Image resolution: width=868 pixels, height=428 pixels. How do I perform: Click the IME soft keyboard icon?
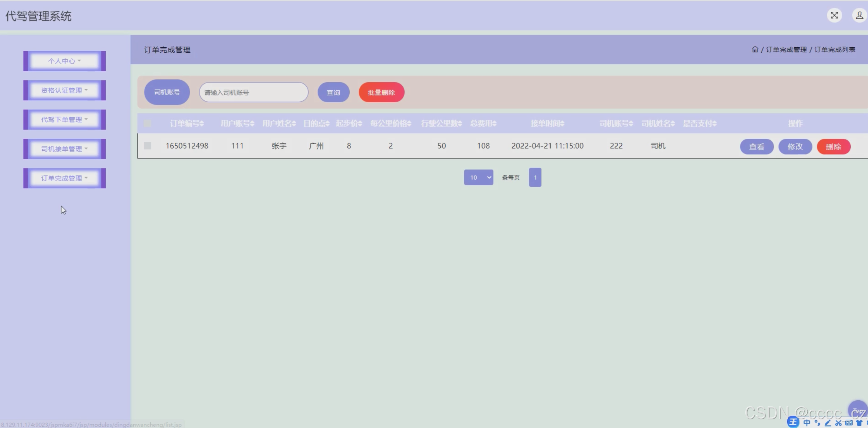tap(849, 423)
